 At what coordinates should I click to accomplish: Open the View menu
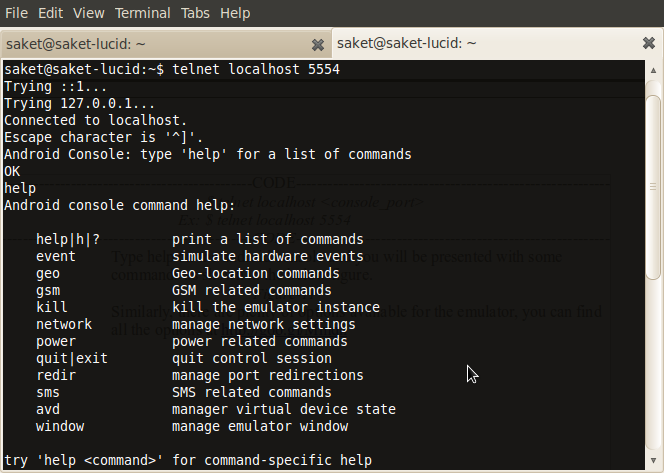point(88,13)
